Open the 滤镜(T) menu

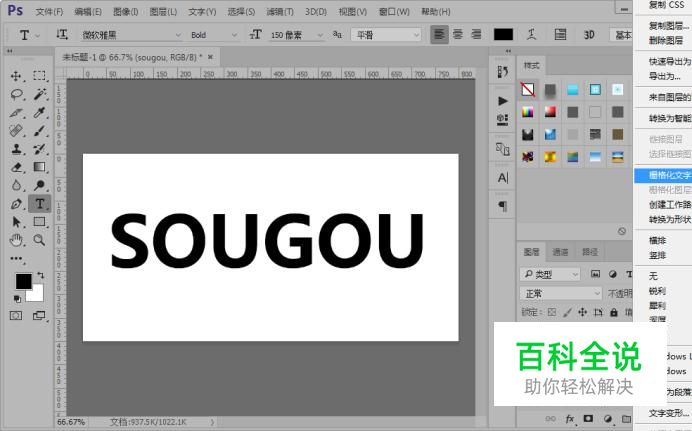pos(279,11)
